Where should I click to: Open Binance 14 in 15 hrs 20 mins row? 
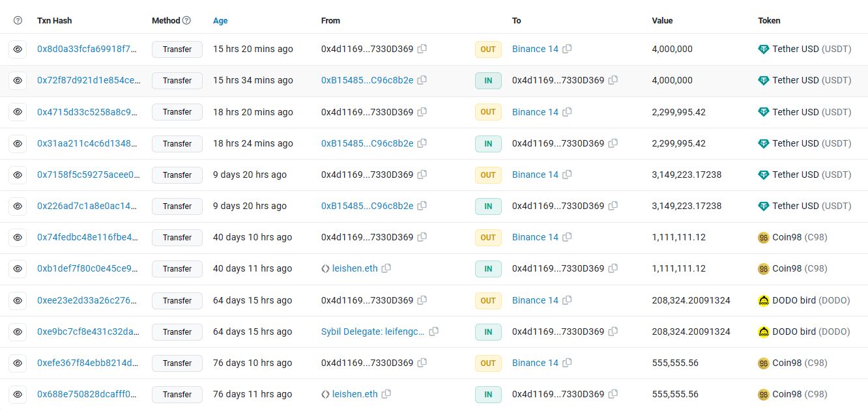coord(535,49)
